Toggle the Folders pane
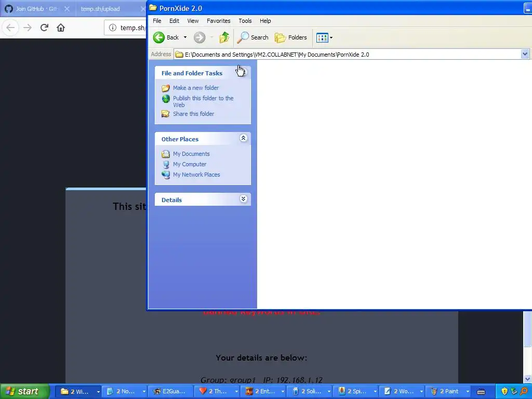 point(291,37)
